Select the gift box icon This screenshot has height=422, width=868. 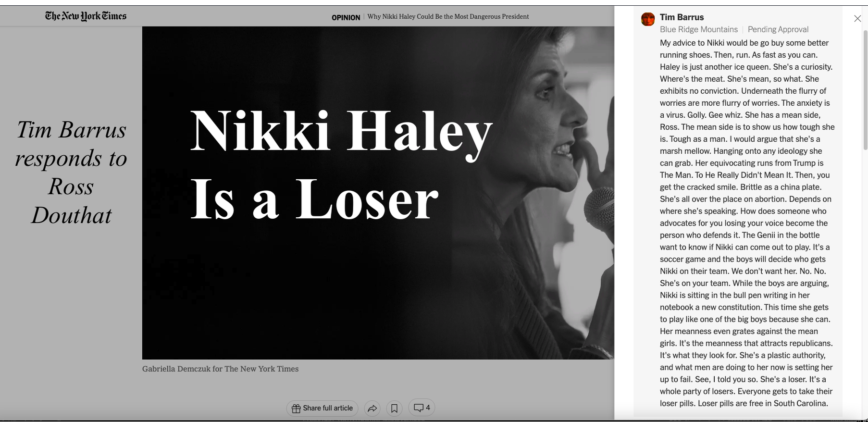[x=296, y=408]
